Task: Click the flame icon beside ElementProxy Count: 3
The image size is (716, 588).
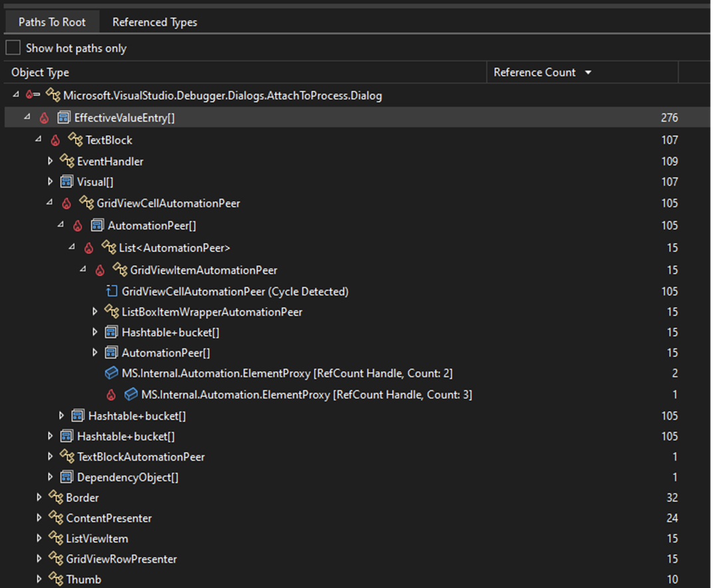Action: point(112,395)
